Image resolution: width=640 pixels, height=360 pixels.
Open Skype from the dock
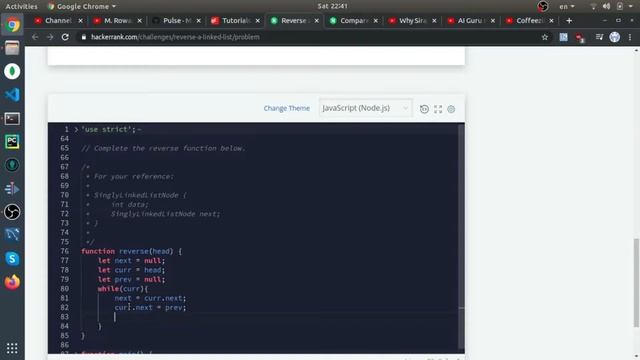click(12, 258)
